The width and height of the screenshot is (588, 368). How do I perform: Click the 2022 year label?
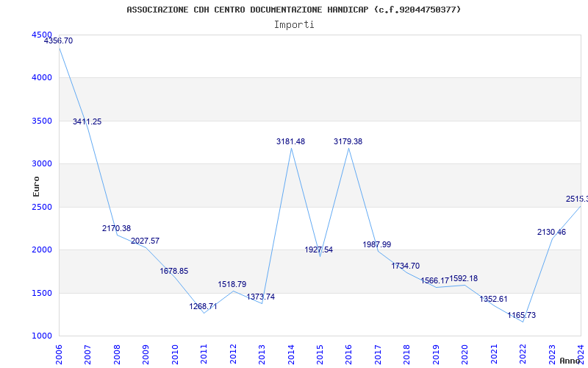(523, 354)
